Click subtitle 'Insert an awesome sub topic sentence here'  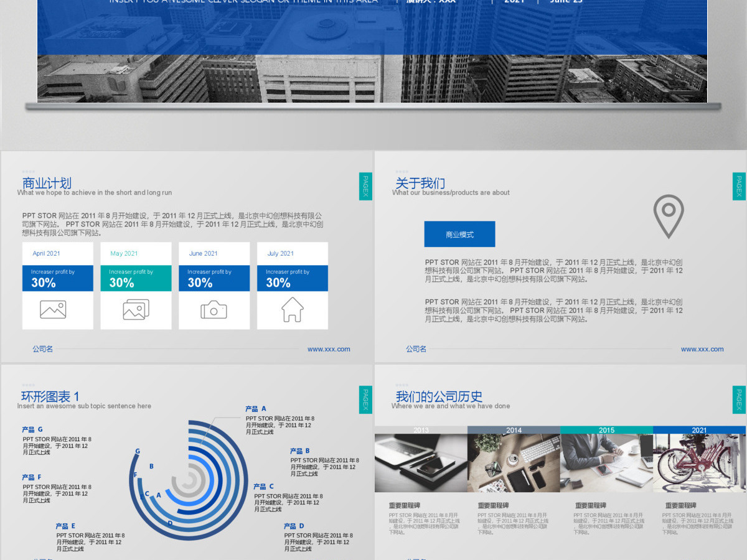(84, 406)
